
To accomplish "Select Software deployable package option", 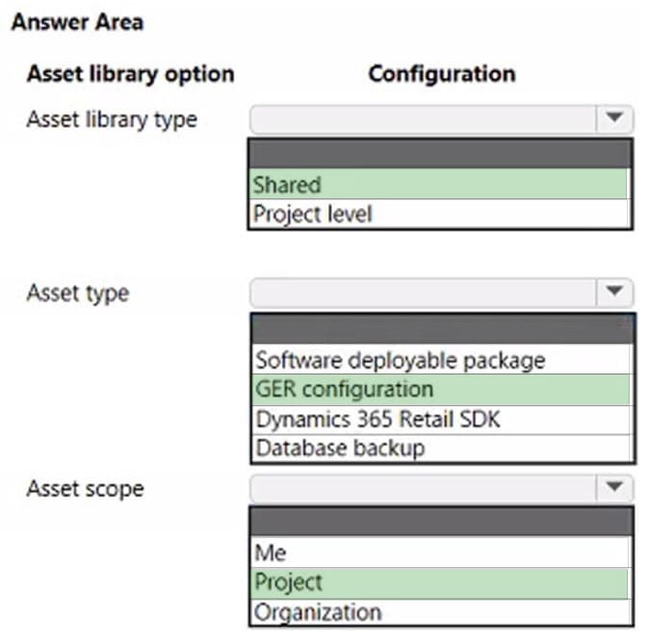I will point(441,360).
